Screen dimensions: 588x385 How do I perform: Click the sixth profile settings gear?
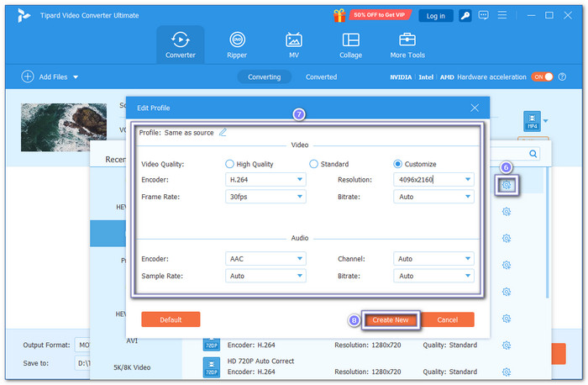[x=507, y=319]
